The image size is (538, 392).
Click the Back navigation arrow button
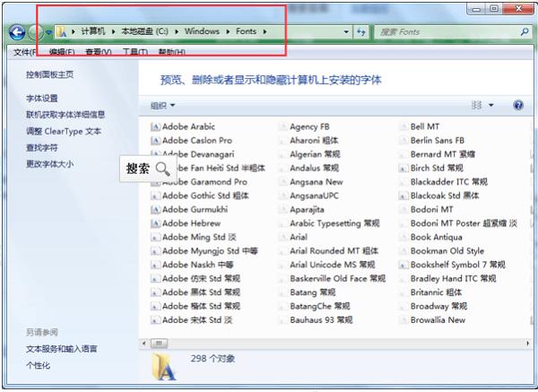click(17, 32)
